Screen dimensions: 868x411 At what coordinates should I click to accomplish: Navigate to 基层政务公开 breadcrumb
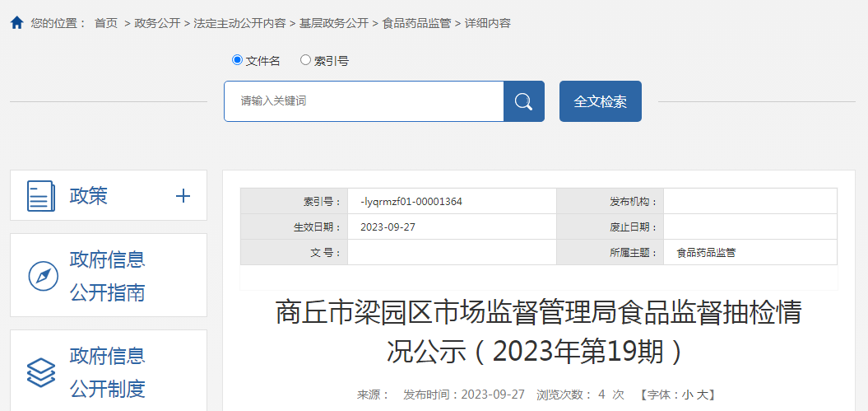point(334,23)
